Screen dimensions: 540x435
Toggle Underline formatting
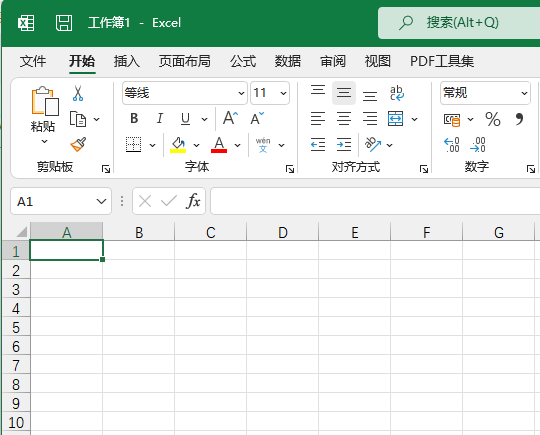pos(185,119)
